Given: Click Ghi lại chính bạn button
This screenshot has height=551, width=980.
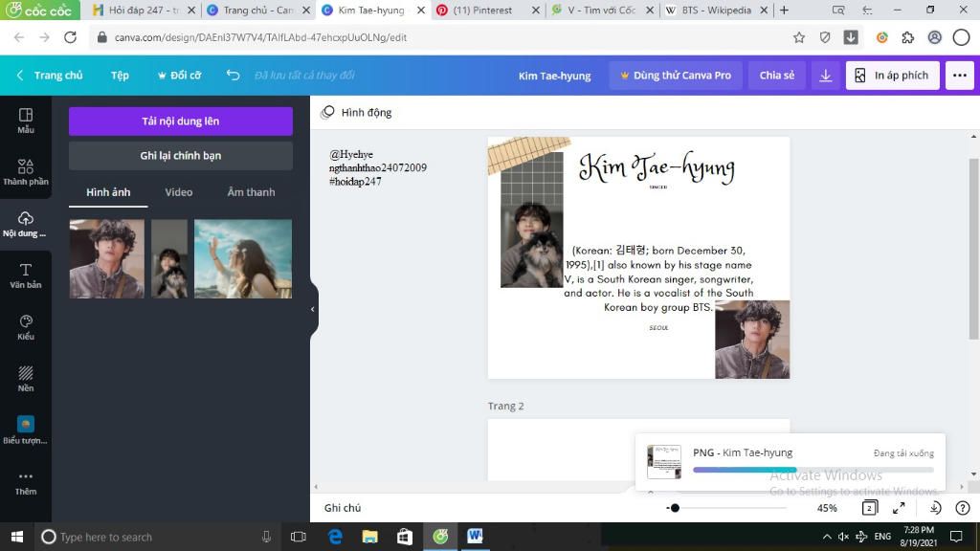Looking at the screenshot, I should 181,156.
